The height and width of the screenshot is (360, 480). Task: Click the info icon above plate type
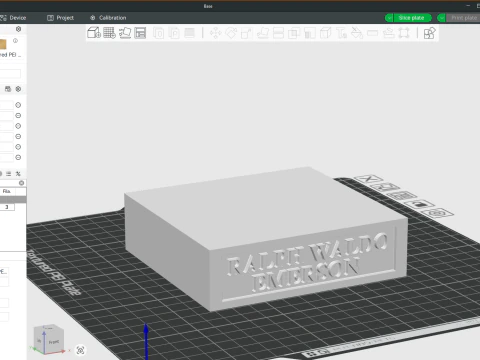[15, 40]
